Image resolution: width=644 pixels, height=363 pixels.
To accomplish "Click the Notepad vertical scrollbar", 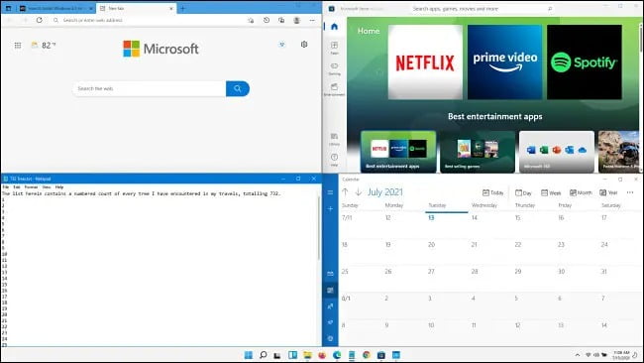I will [319, 228].
